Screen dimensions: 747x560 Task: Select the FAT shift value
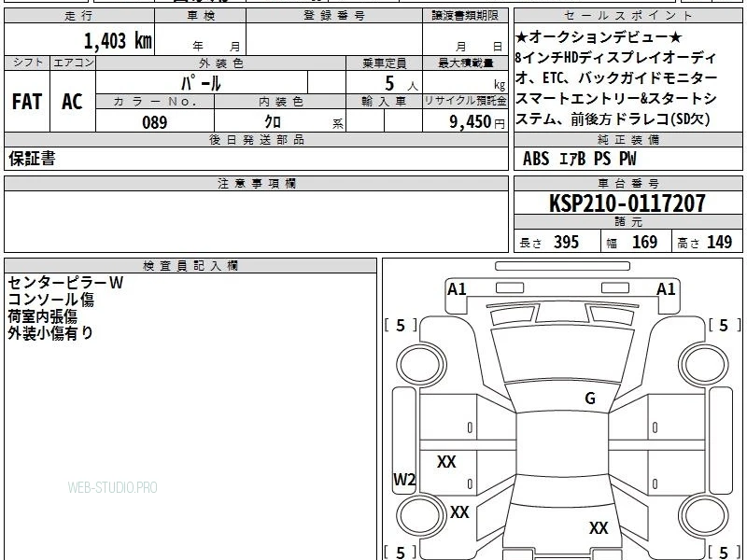pyautogui.click(x=27, y=102)
